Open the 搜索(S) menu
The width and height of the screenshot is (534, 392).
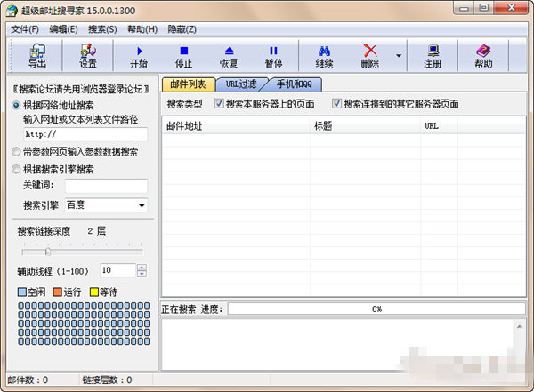click(x=102, y=28)
